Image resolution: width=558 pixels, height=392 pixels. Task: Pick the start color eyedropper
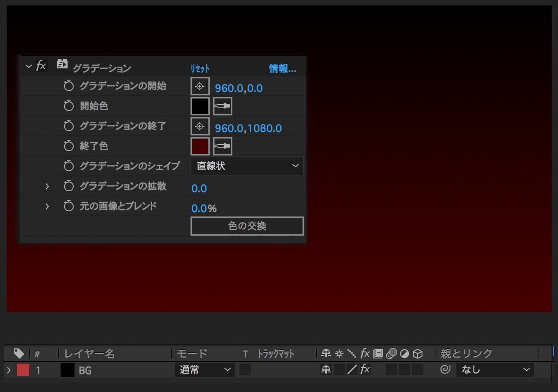pos(222,106)
